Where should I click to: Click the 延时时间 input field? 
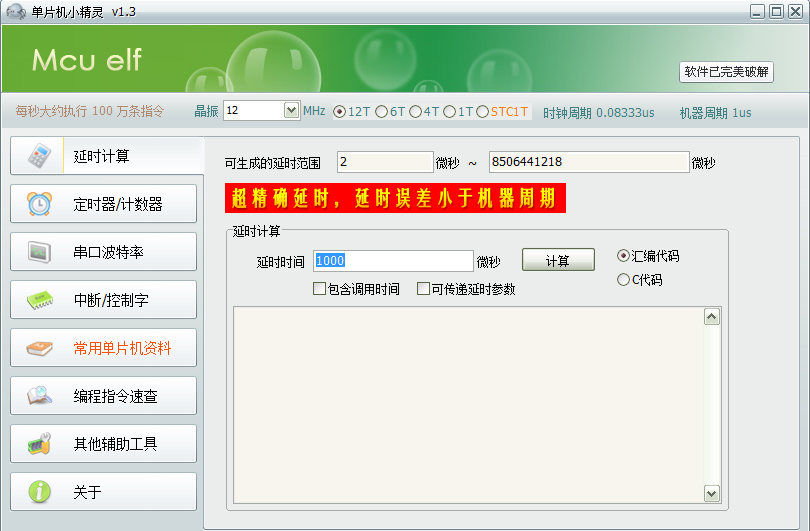click(x=393, y=261)
